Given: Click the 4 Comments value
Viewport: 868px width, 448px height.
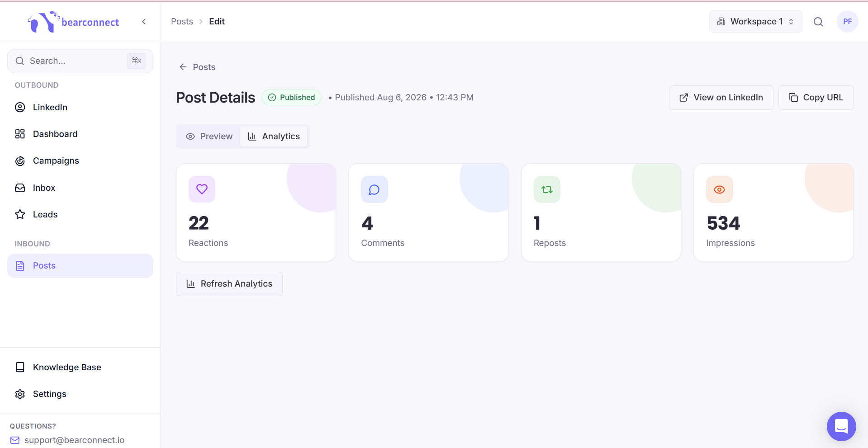Looking at the screenshot, I should [x=367, y=223].
